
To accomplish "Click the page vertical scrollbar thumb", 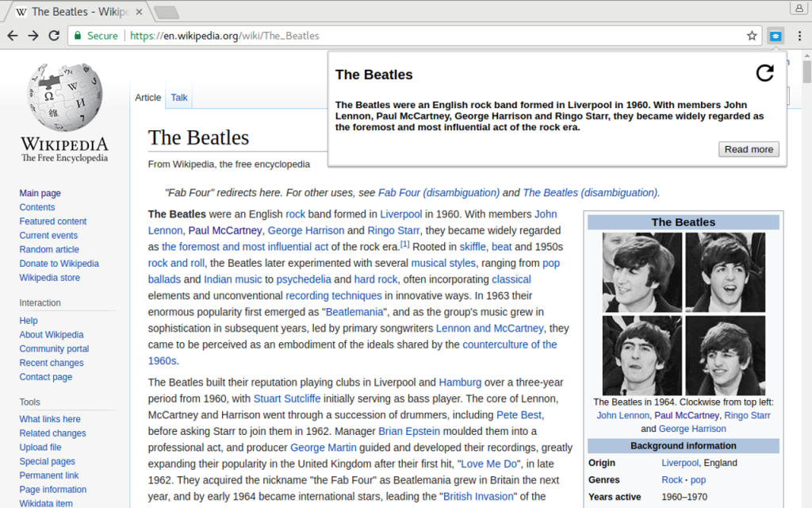I will coord(806,71).
